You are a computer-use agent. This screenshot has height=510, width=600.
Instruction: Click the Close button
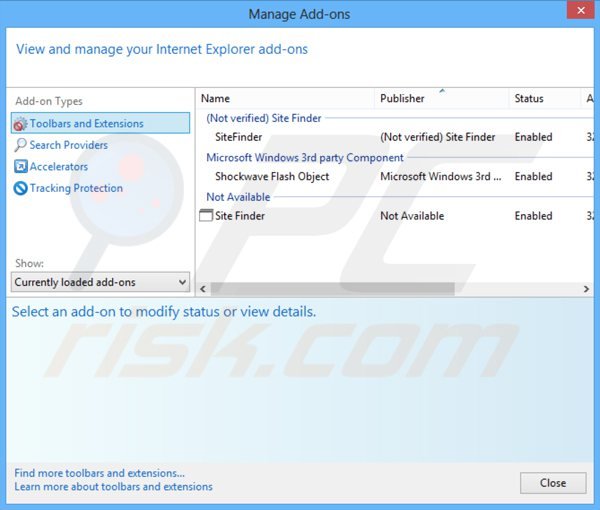[553, 483]
